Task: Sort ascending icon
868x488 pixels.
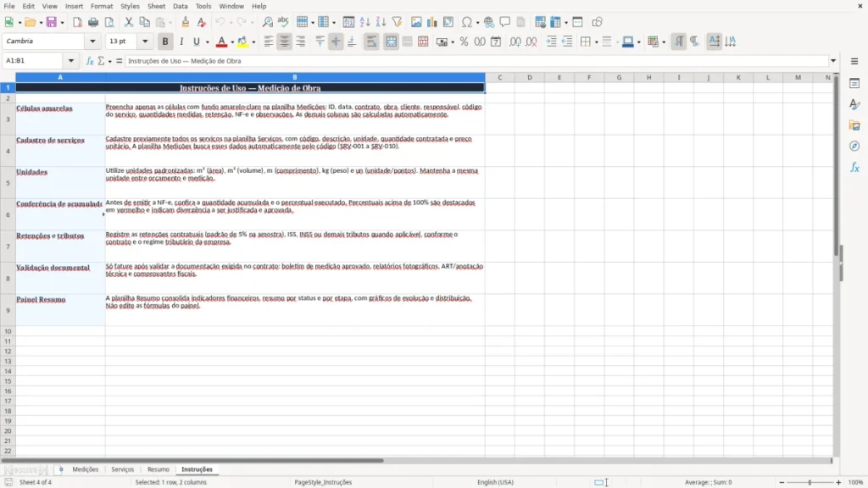Action: pos(364,22)
